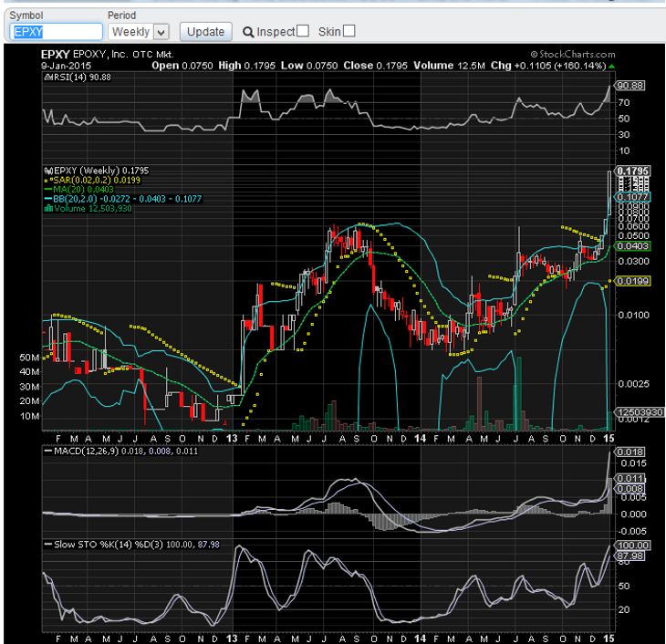The width and height of the screenshot is (666, 644).
Task: Click the 0.1077 upper band price tag
Action: [632, 197]
